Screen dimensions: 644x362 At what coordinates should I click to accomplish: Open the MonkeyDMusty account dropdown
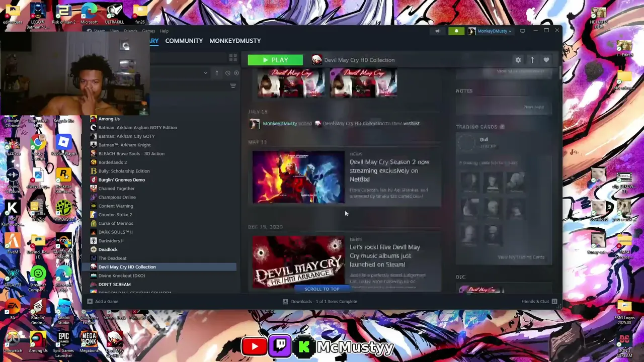[x=490, y=31]
